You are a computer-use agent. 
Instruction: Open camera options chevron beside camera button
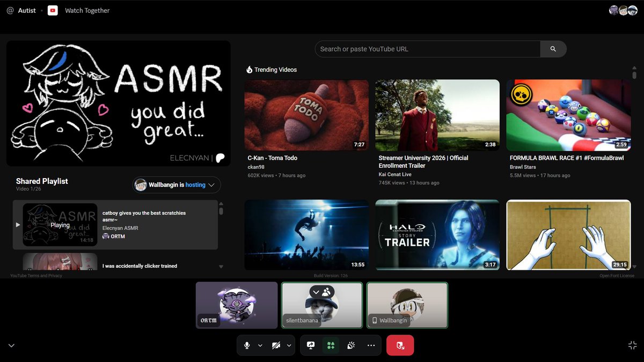pos(289,345)
